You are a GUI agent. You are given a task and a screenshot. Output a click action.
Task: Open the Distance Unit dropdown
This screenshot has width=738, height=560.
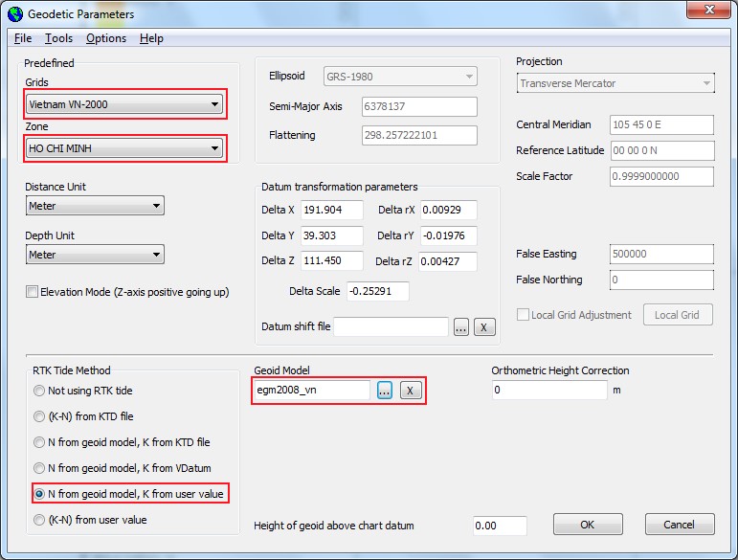click(x=95, y=206)
